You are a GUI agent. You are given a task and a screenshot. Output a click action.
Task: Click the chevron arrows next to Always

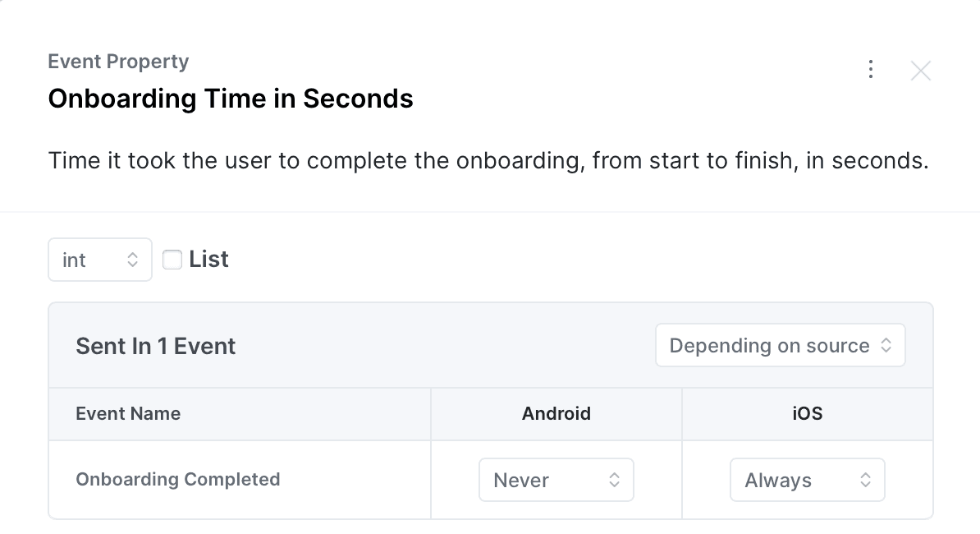pyautogui.click(x=865, y=480)
